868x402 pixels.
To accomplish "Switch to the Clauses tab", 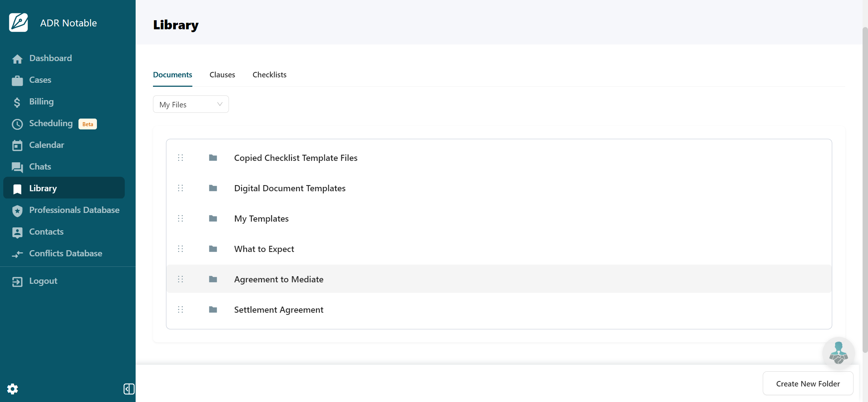I will point(222,75).
